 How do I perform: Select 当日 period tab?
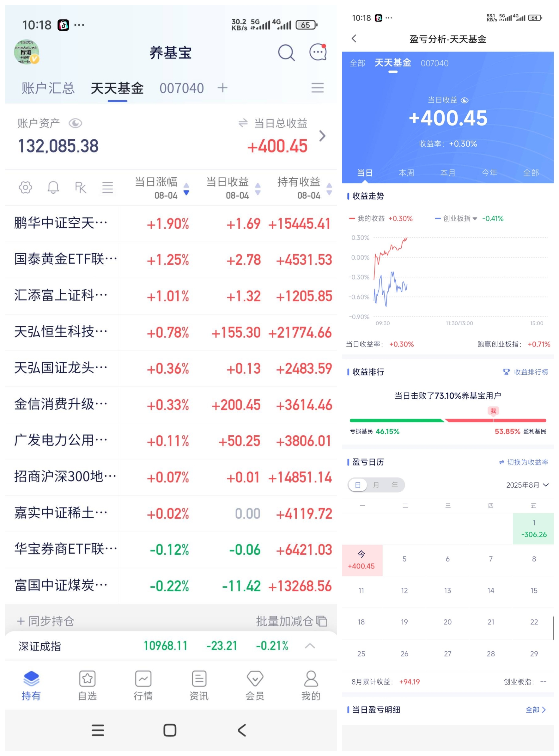[x=365, y=173]
